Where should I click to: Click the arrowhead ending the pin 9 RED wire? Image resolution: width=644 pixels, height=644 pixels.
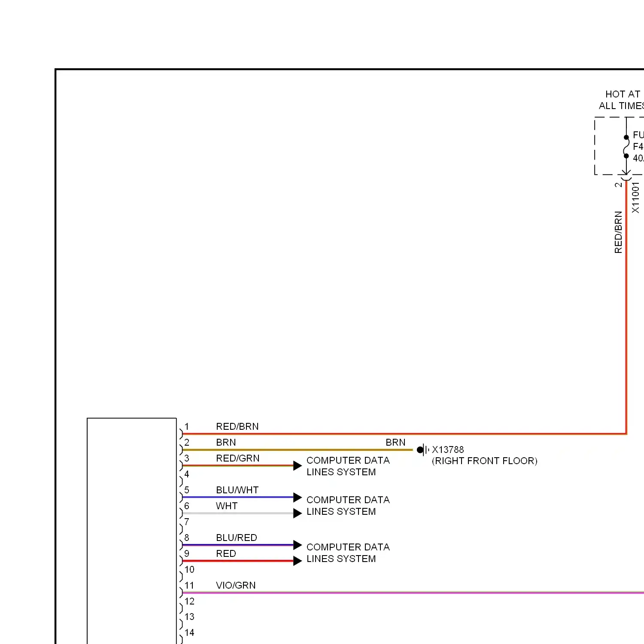[x=298, y=561]
